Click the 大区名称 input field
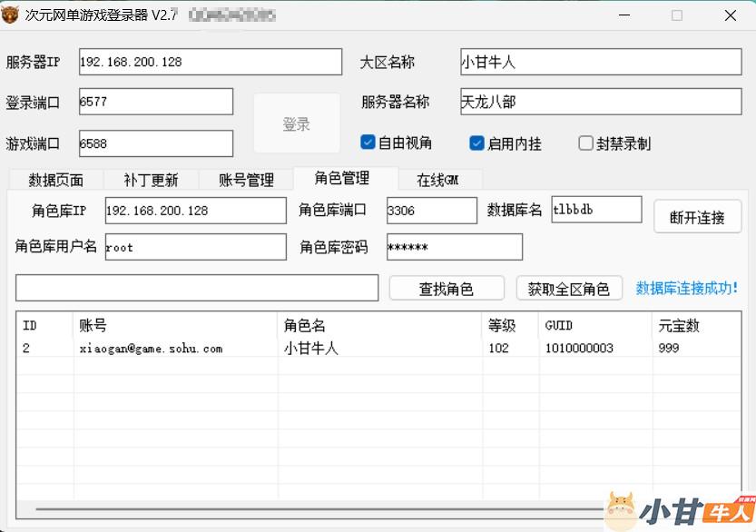Image resolution: width=756 pixels, height=532 pixels. pos(601,62)
